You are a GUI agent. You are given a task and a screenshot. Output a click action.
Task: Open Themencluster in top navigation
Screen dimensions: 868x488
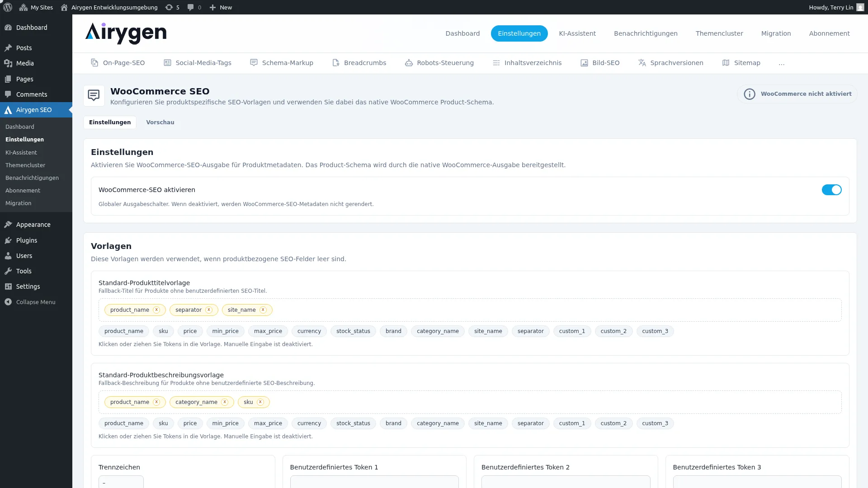point(719,33)
